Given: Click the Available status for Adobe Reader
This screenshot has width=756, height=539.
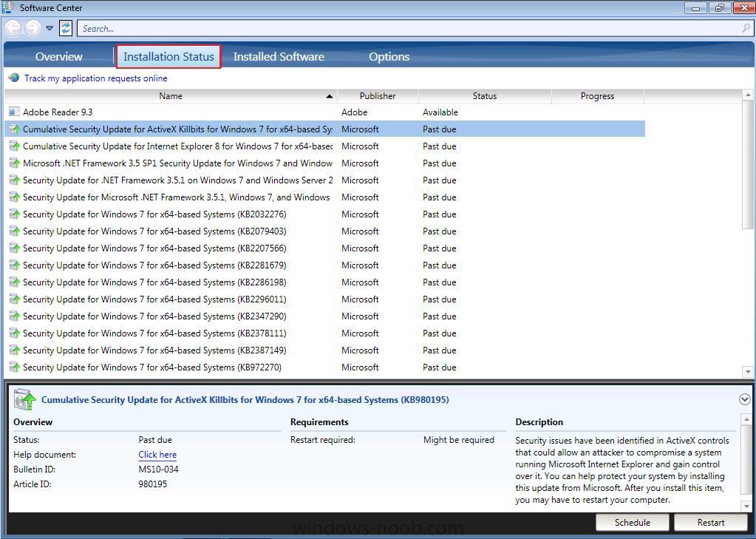Looking at the screenshot, I should 440,112.
